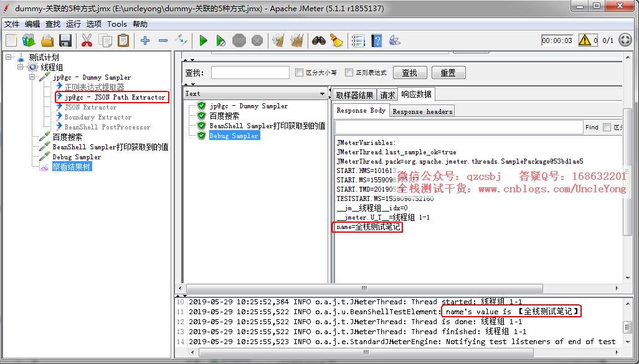Collapse the 测试计划 tree node
Screen dimensions: 639x364
[8, 57]
